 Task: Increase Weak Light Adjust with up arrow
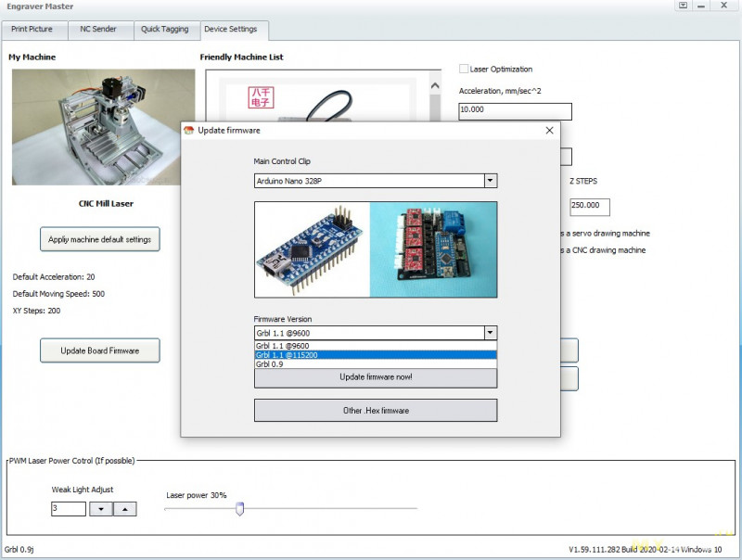(x=125, y=509)
